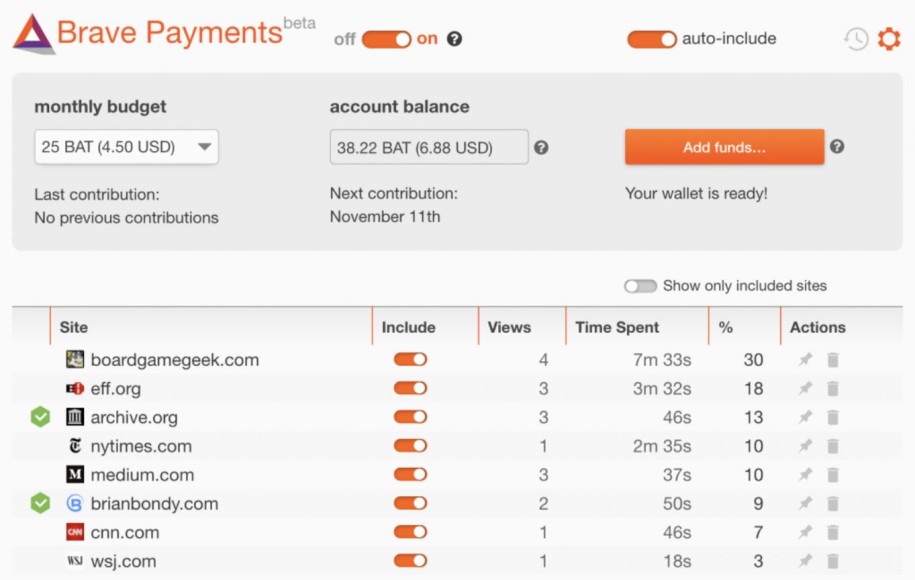Open advanced settings gear icon
The image size is (915, 580).
(x=889, y=39)
